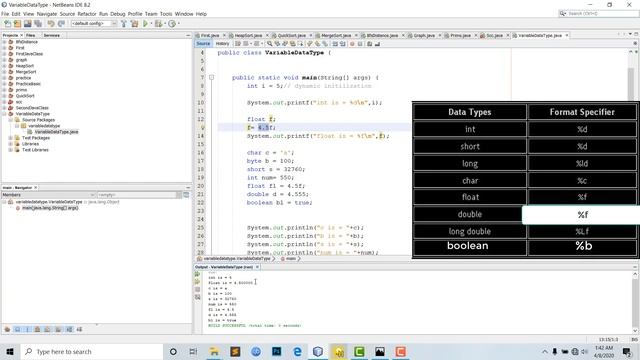Image resolution: width=640 pixels, height=360 pixels.
Task: Expand the HeapSort project node
Action: (x=4, y=66)
